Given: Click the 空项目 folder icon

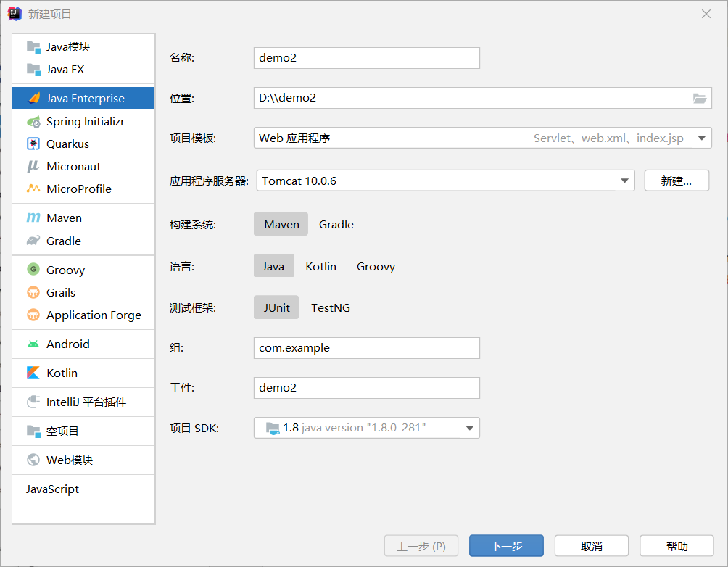Looking at the screenshot, I should click(33, 431).
